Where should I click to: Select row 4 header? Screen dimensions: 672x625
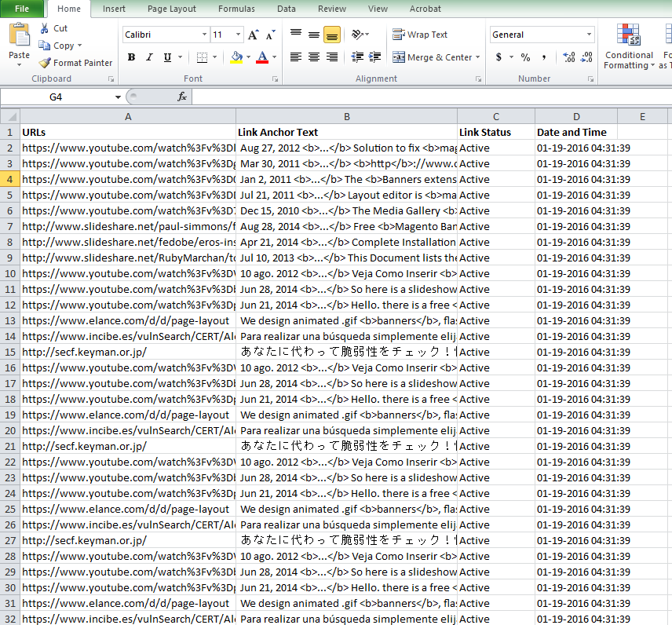coord(10,179)
